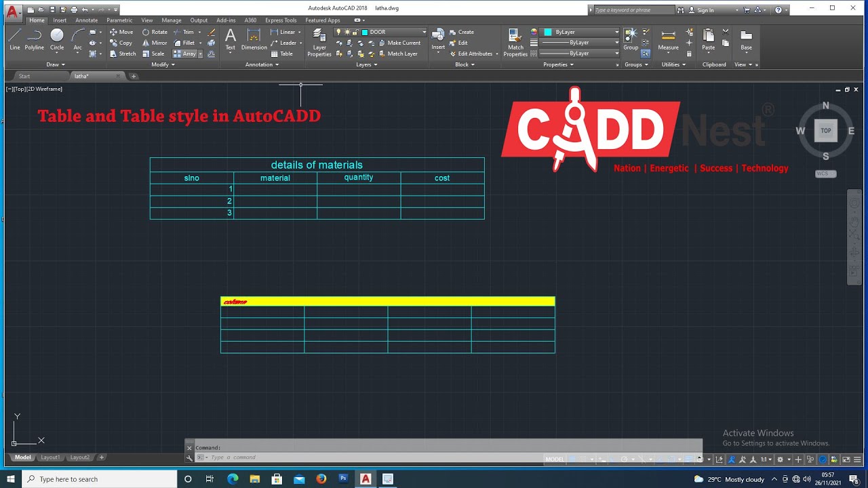868x488 pixels.
Task: Activate the Scale tool
Action: click(153, 54)
